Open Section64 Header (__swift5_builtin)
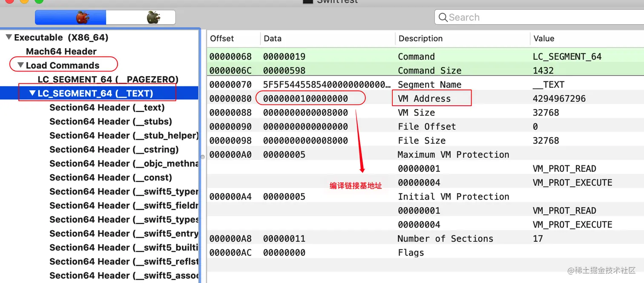Viewport: 644px width, 283px height. click(124, 248)
